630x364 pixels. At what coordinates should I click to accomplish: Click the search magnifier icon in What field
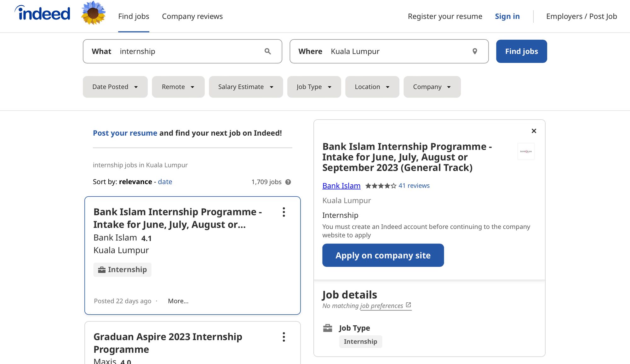pyautogui.click(x=267, y=51)
